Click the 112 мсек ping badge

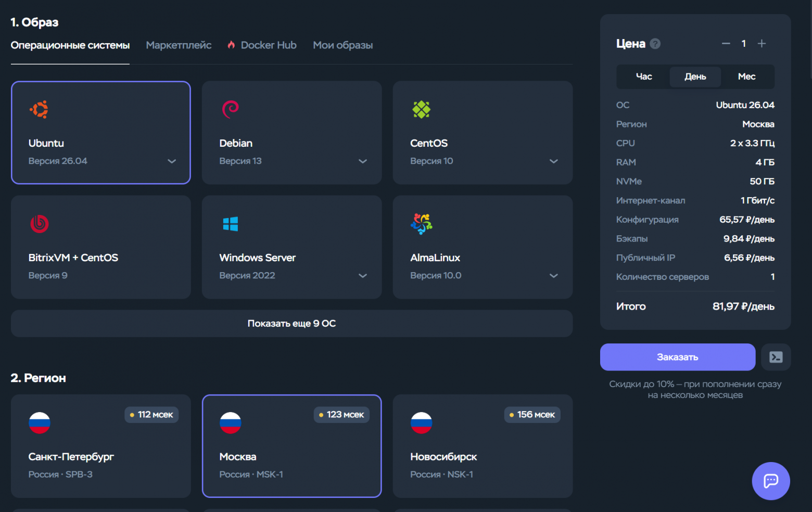[151, 415]
